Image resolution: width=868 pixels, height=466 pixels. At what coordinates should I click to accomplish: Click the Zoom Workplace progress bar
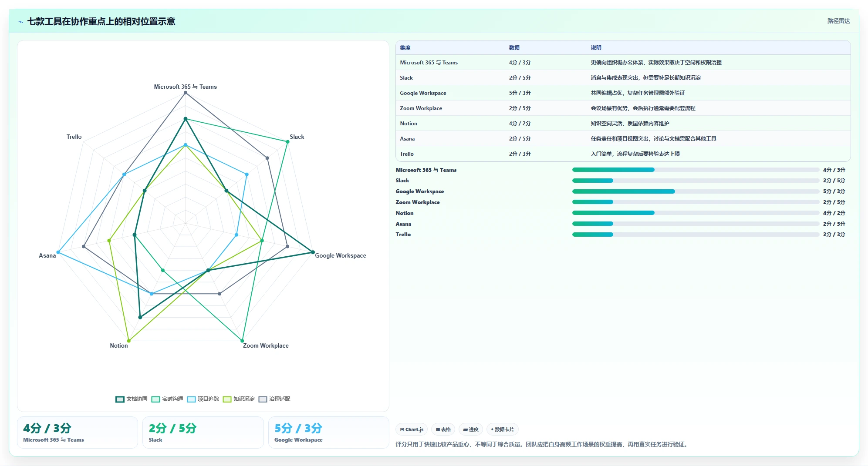tap(696, 202)
